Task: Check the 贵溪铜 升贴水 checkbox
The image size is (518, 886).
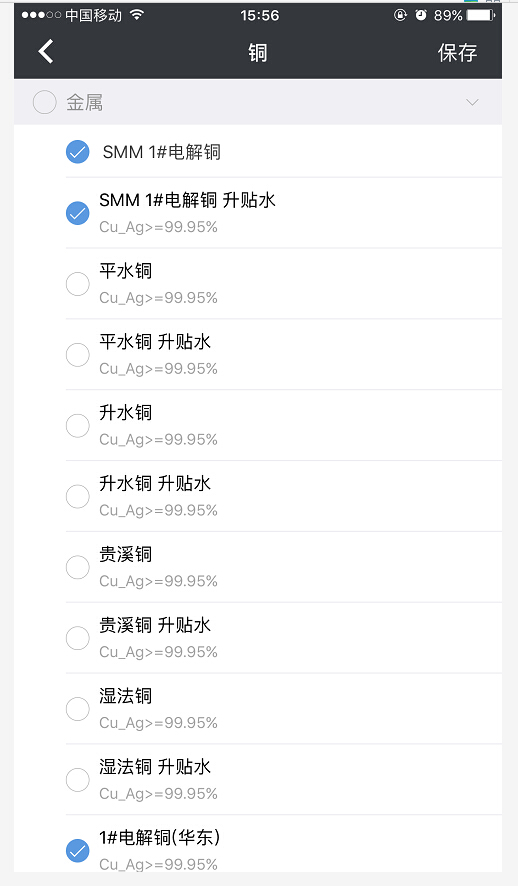Action: pyautogui.click(x=77, y=638)
